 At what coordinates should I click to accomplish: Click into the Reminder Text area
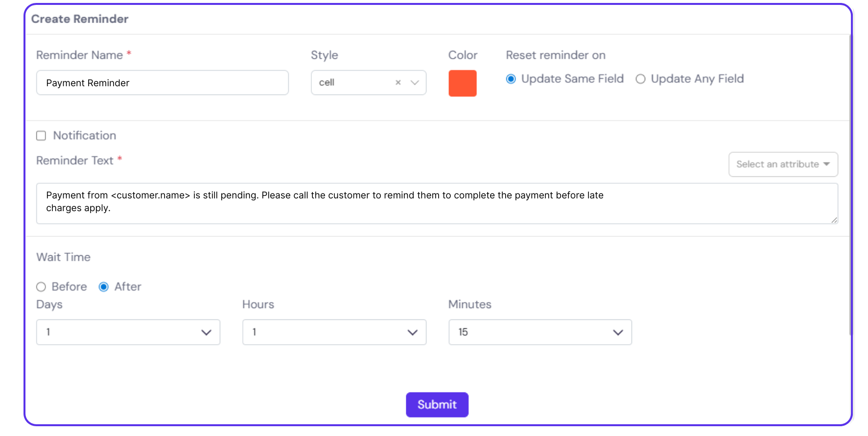[437, 204]
